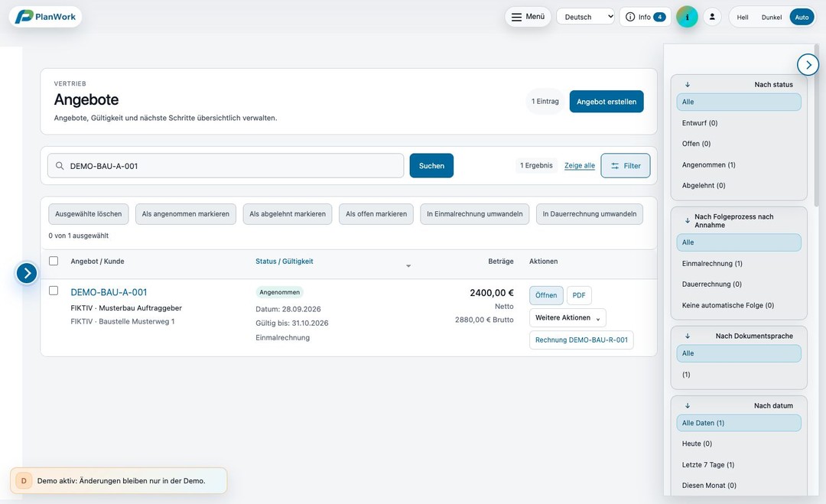Click the round teal info icon
Viewport: 826px width, 504px height.
[687, 17]
